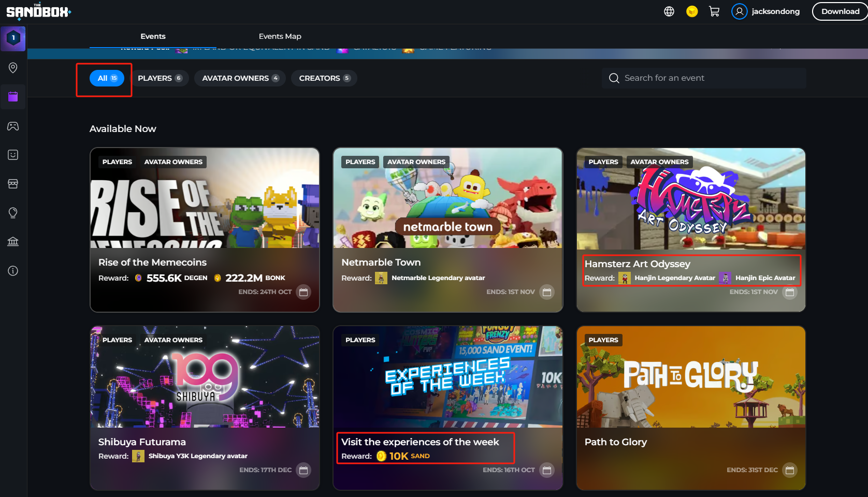Open the language globe selector

[x=669, y=11]
